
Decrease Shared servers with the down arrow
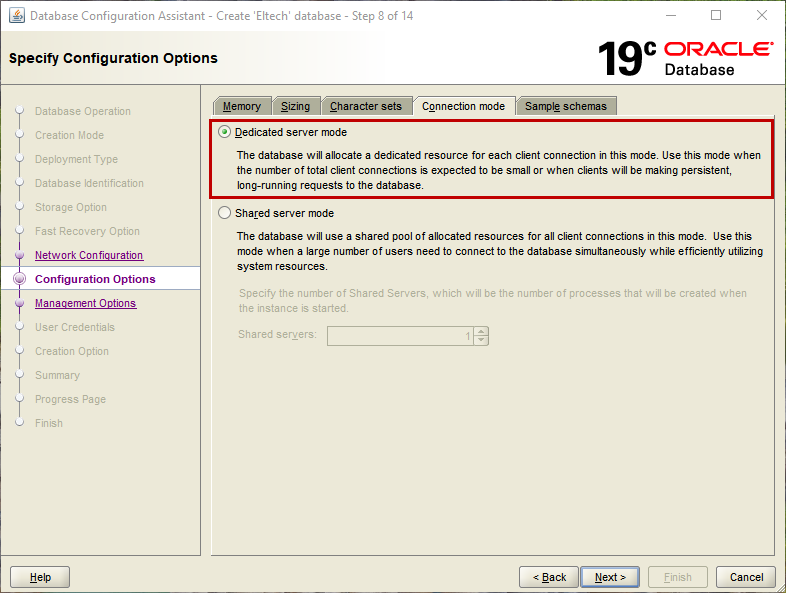[x=481, y=340]
